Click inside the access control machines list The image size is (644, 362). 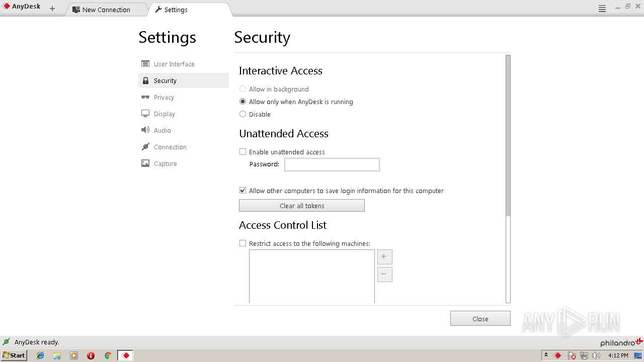pyautogui.click(x=312, y=277)
